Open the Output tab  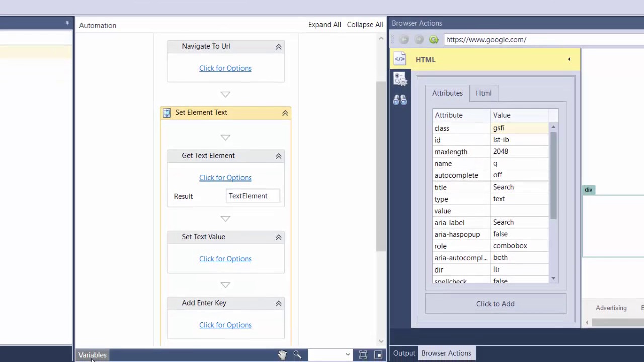coord(404,353)
